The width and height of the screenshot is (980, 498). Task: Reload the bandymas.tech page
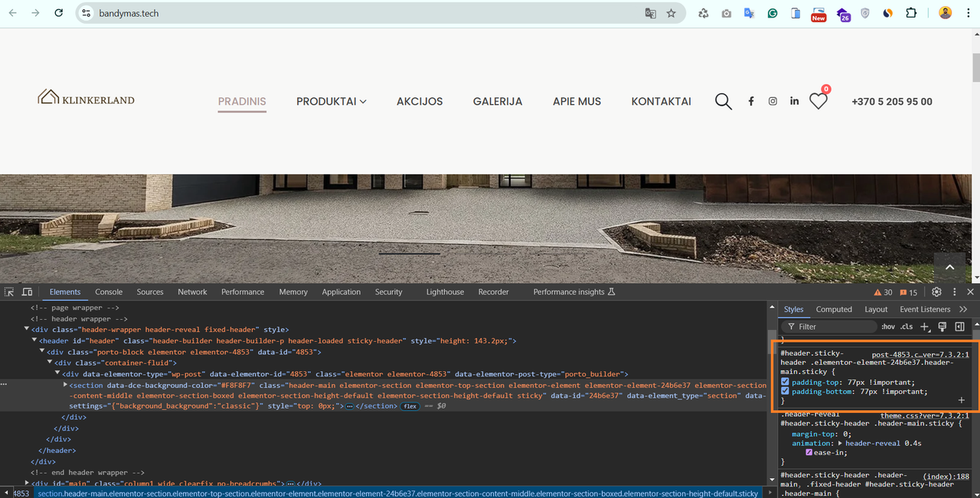[x=59, y=13]
